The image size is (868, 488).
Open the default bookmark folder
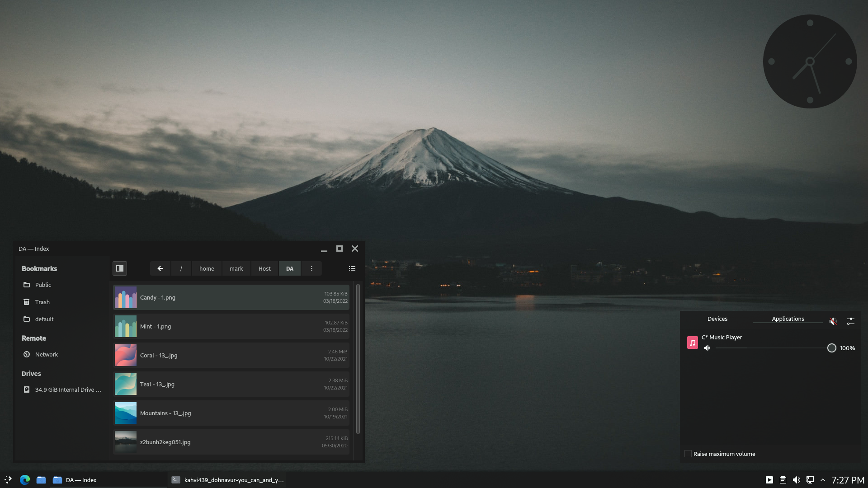tap(61, 319)
